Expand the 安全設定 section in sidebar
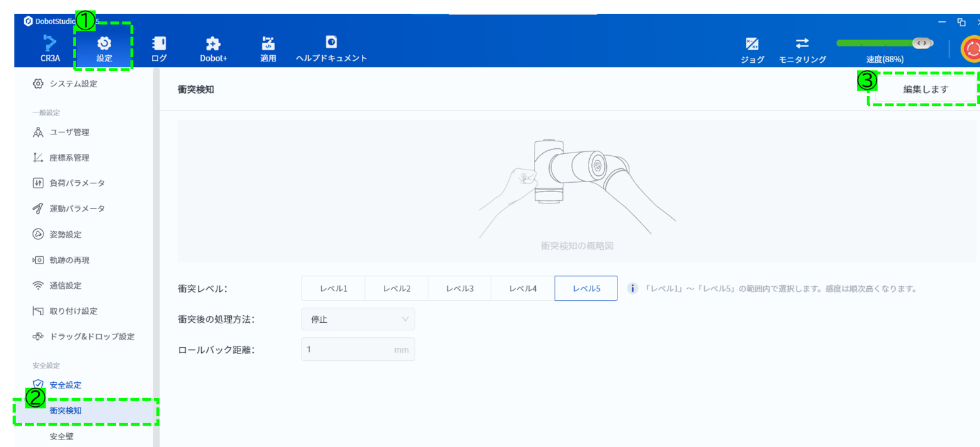The image size is (980, 447). [x=65, y=385]
